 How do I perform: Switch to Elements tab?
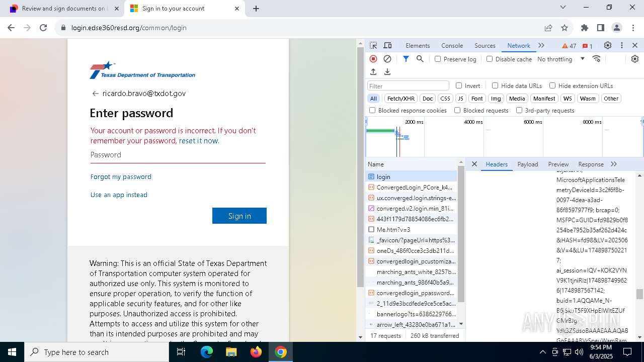click(418, 45)
